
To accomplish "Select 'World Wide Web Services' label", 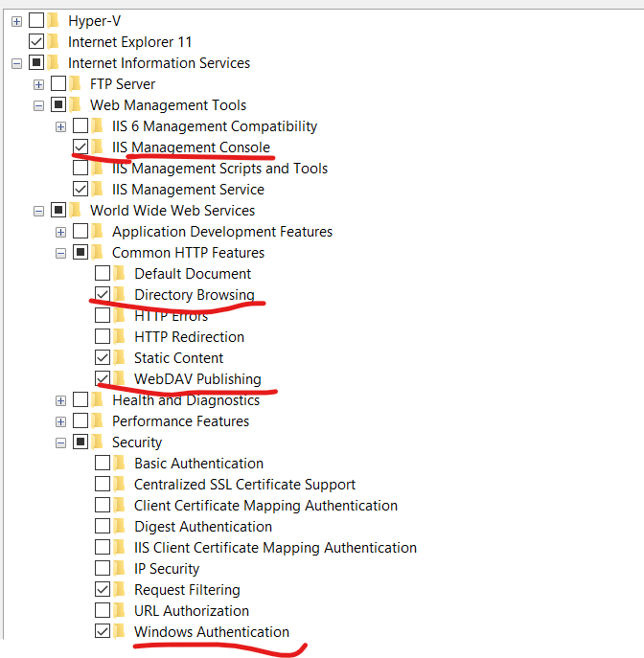I will tap(172, 211).
